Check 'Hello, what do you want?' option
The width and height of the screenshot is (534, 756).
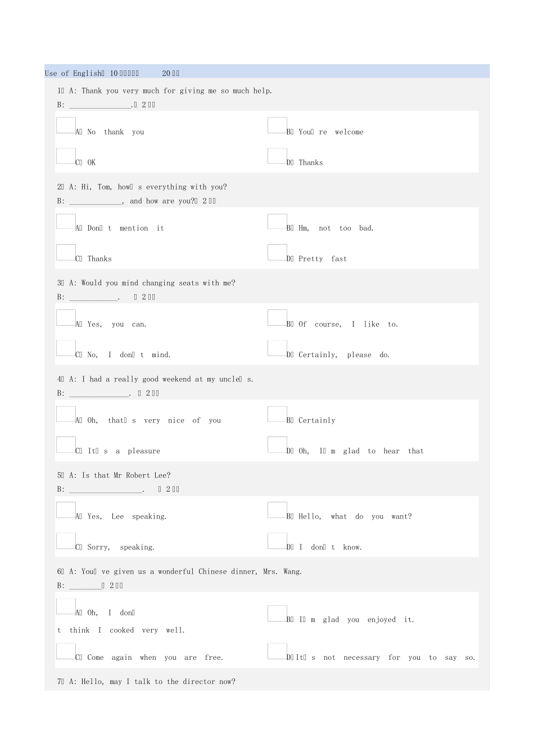tap(277, 510)
